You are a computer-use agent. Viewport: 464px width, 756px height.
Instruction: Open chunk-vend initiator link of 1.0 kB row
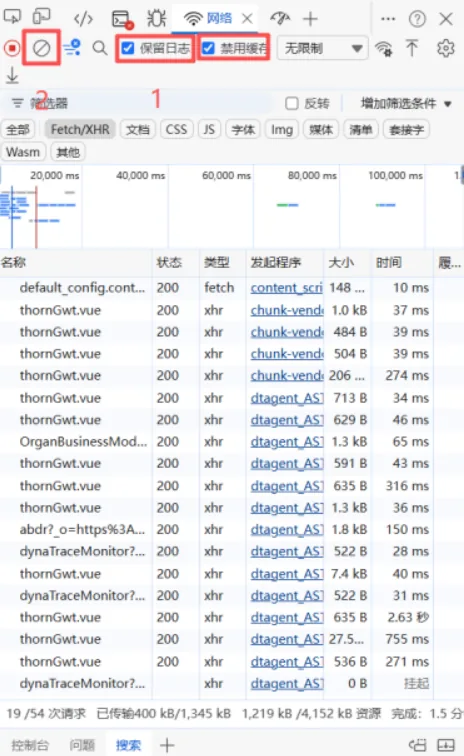tap(287, 310)
